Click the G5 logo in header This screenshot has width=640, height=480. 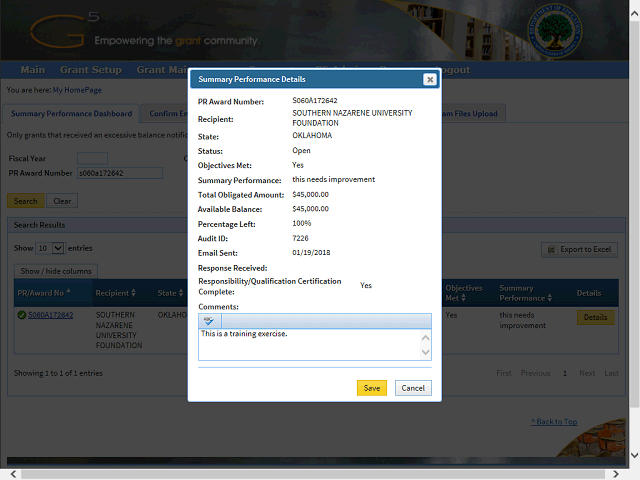point(64,31)
